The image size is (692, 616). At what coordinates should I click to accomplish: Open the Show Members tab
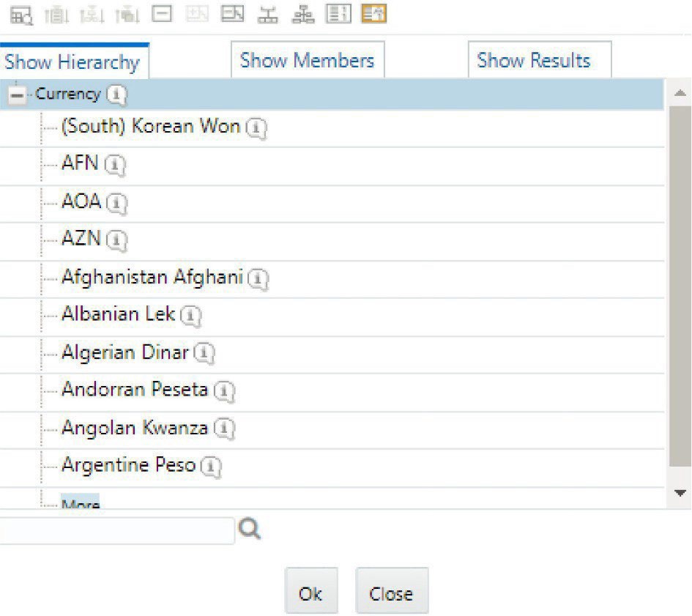[x=308, y=60]
